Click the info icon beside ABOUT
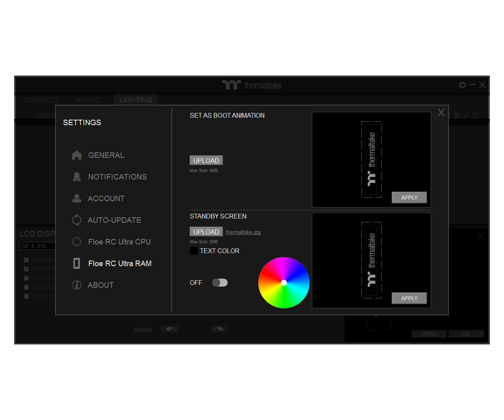This screenshot has height=420, width=504. (x=77, y=285)
